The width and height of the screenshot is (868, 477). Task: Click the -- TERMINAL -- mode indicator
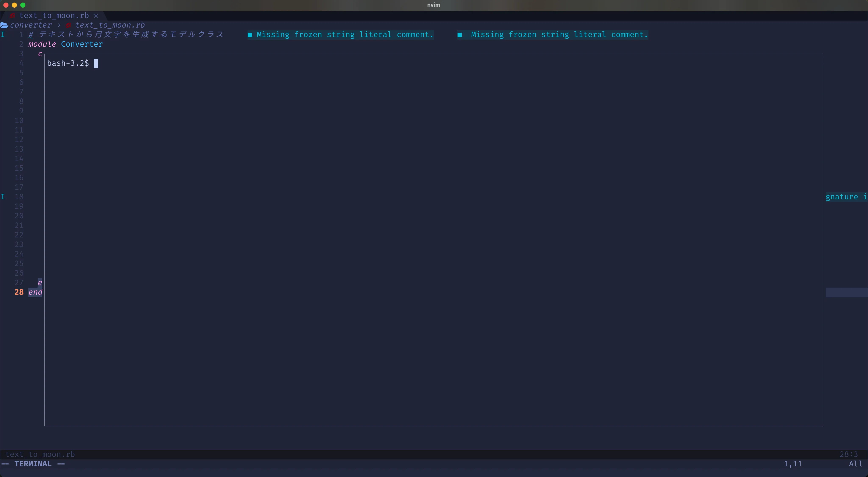point(33,464)
